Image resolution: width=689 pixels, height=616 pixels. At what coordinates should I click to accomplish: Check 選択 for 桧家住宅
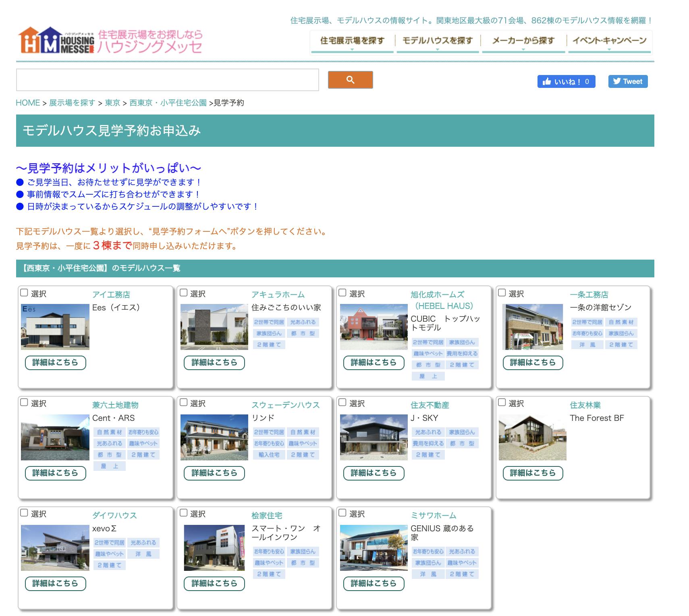tap(183, 513)
